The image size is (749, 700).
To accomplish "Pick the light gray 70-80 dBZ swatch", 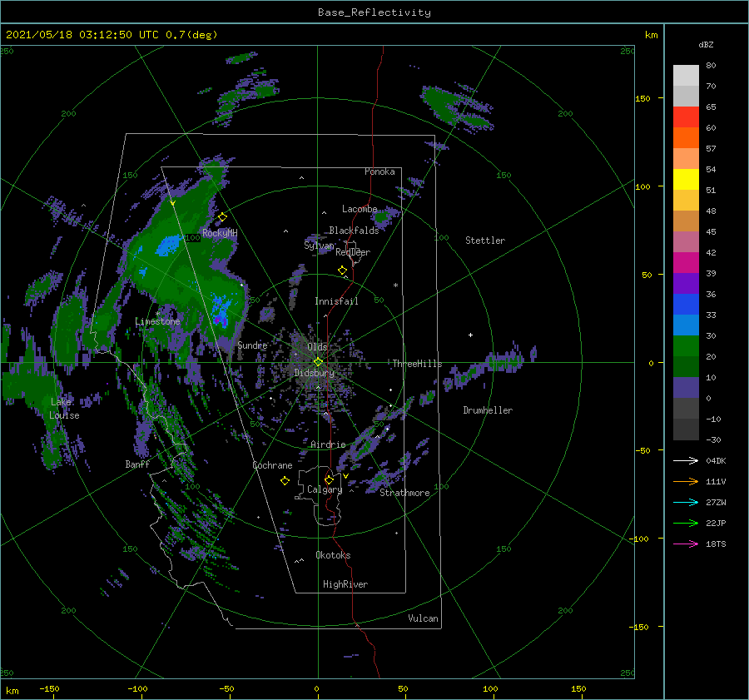I will (686, 76).
